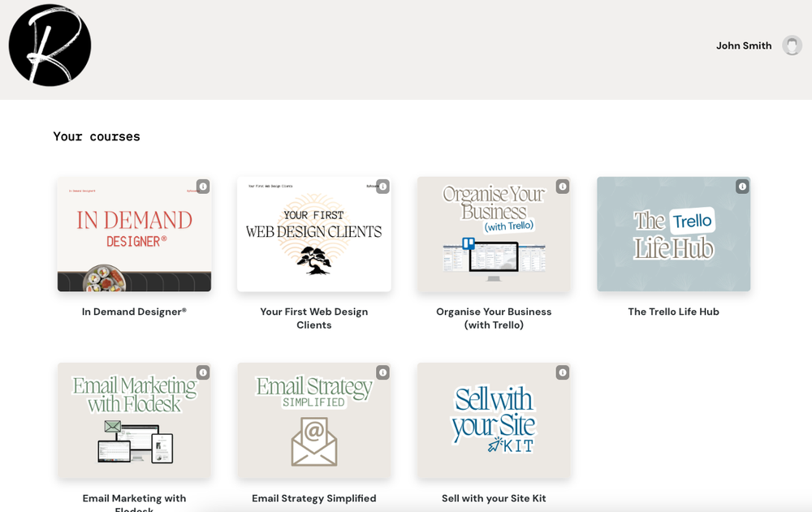Open info icon on In Demand Designer card
812x512 pixels.
pyautogui.click(x=203, y=187)
